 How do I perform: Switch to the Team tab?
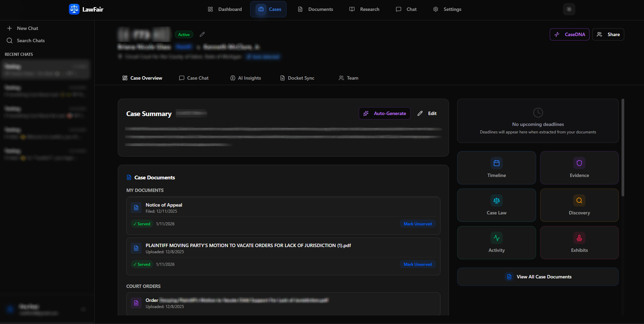[x=349, y=78]
